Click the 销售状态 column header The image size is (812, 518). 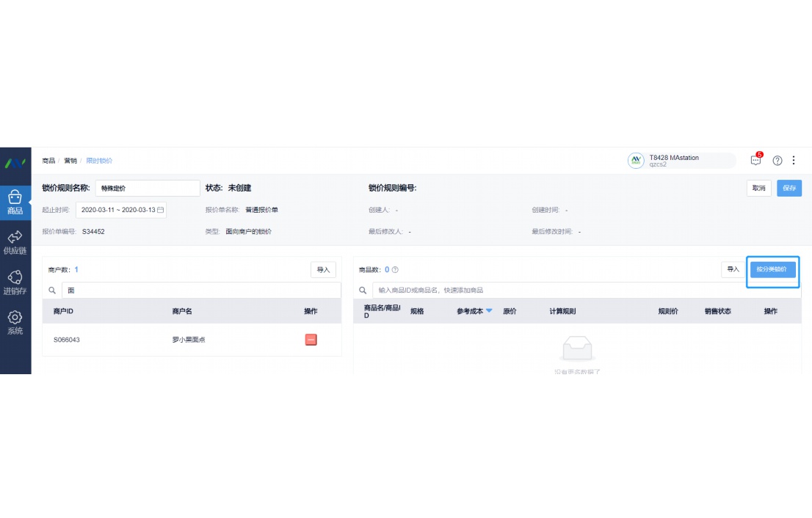click(x=718, y=311)
